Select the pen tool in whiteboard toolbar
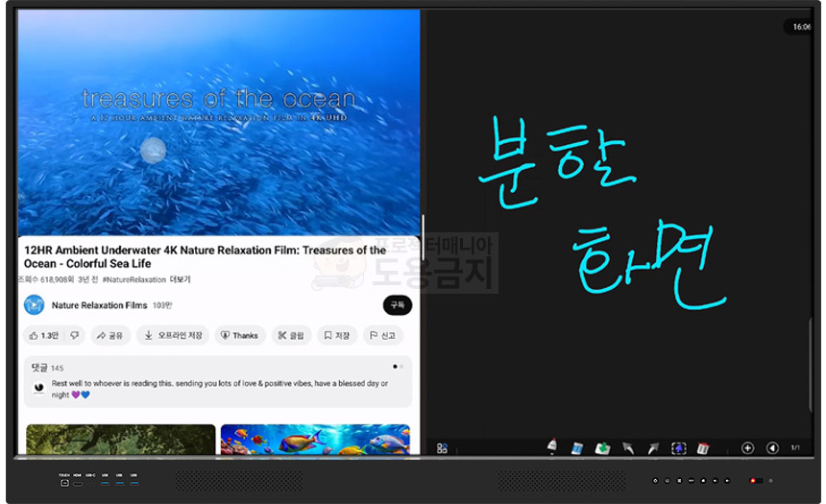Screen dimensions: 826x504 point(551,447)
